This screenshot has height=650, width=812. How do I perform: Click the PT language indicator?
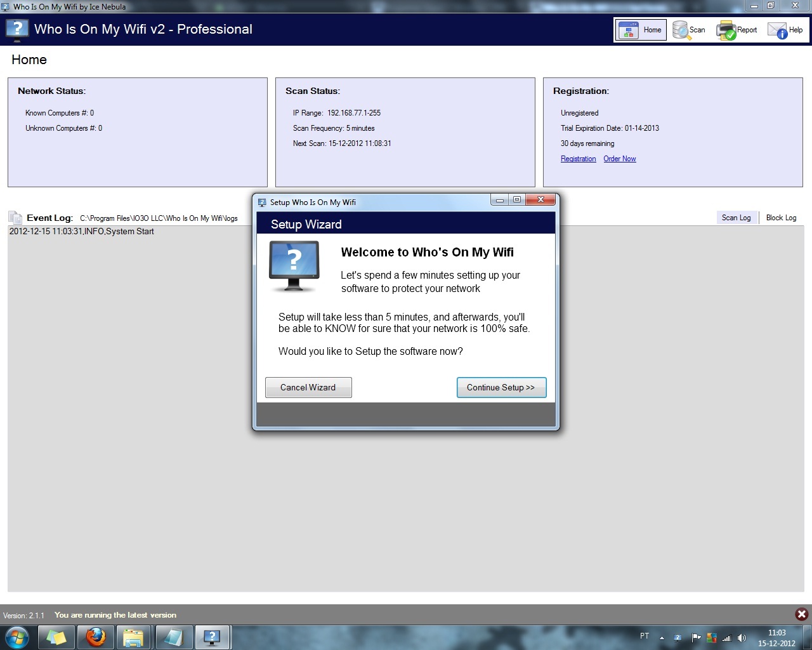coord(645,636)
